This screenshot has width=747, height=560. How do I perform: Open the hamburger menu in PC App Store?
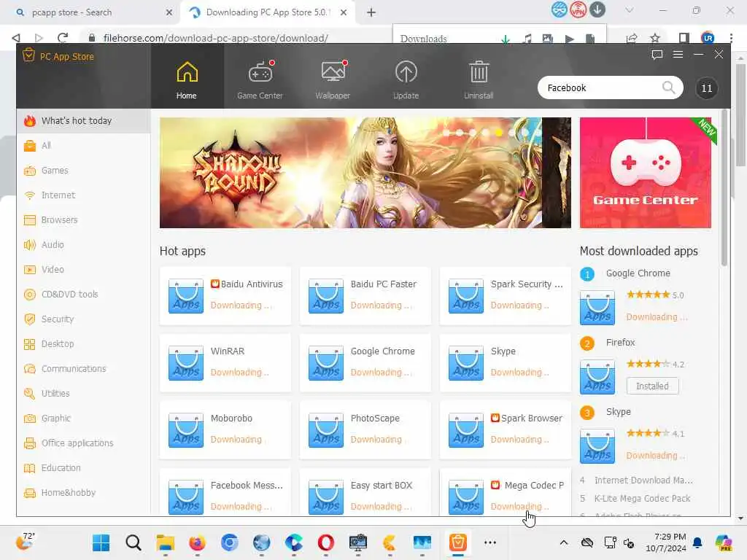point(678,55)
